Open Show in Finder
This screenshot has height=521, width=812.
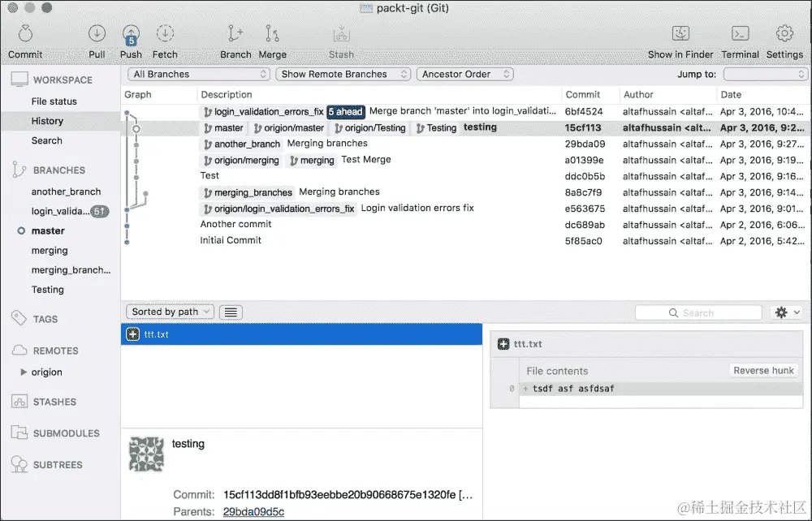coord(680,33)
